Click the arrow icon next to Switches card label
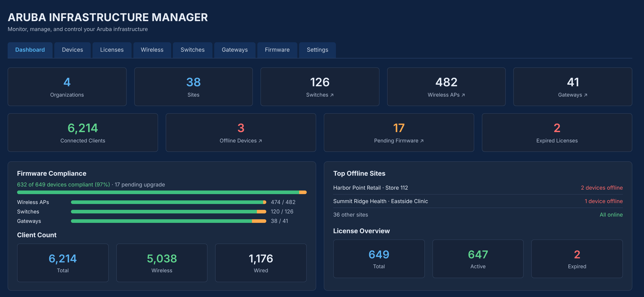The image size is (644, 297). click(332, 95)
